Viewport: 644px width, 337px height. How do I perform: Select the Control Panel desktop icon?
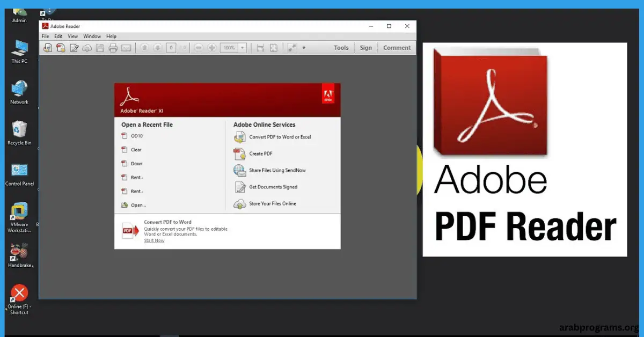(19, 174)
